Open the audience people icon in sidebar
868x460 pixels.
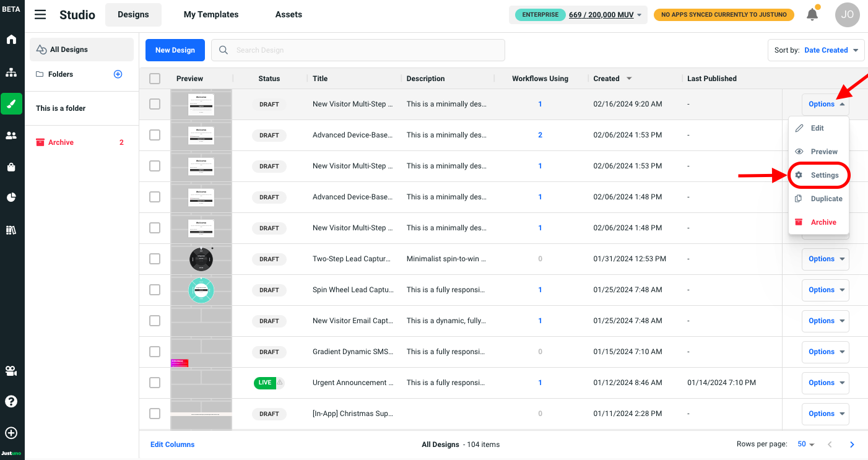pos(11,135)
